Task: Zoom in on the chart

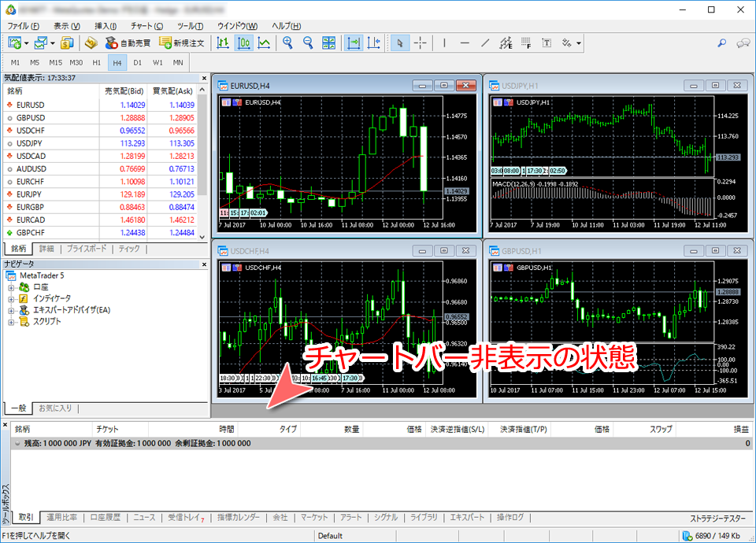Action: 287,42
